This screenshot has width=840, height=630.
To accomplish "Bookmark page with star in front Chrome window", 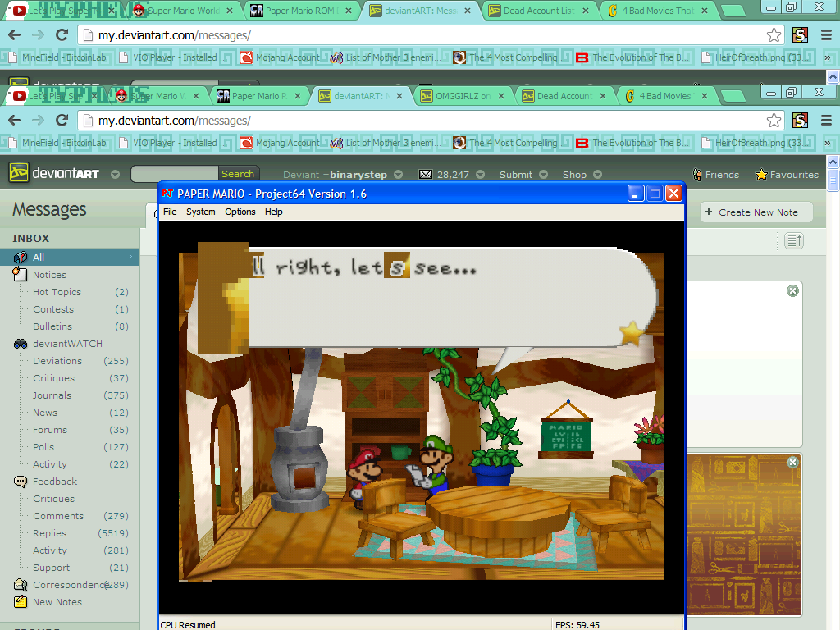I will pos(774,121).
